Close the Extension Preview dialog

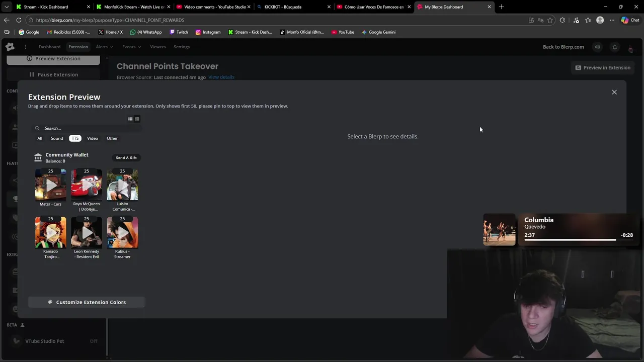pos(614,92)
